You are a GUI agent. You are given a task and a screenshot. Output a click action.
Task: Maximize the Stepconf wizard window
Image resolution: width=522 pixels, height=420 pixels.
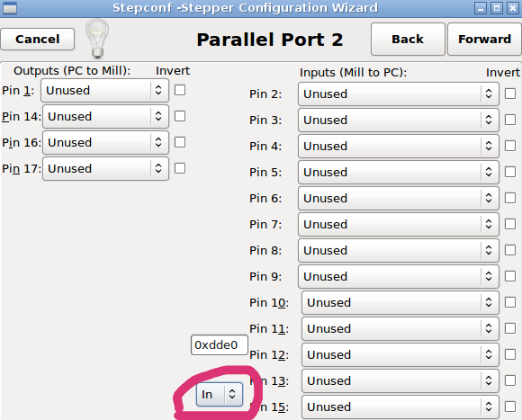tap(497, 8)
